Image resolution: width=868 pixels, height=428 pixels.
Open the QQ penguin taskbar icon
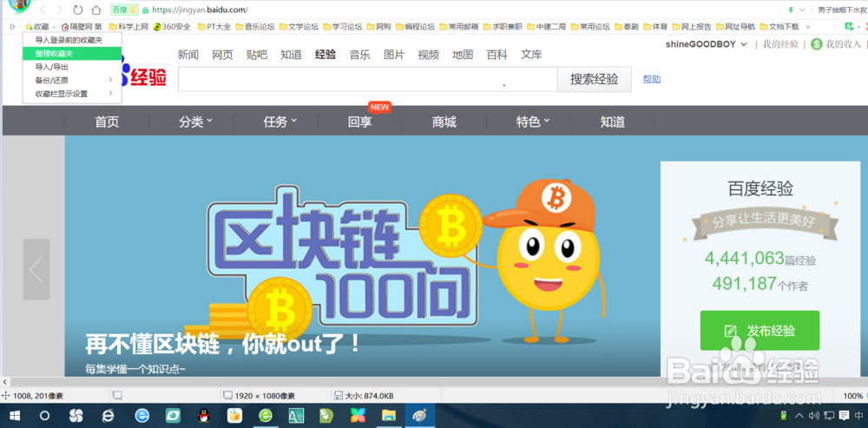pyautogui.click(x=204, y=415)
